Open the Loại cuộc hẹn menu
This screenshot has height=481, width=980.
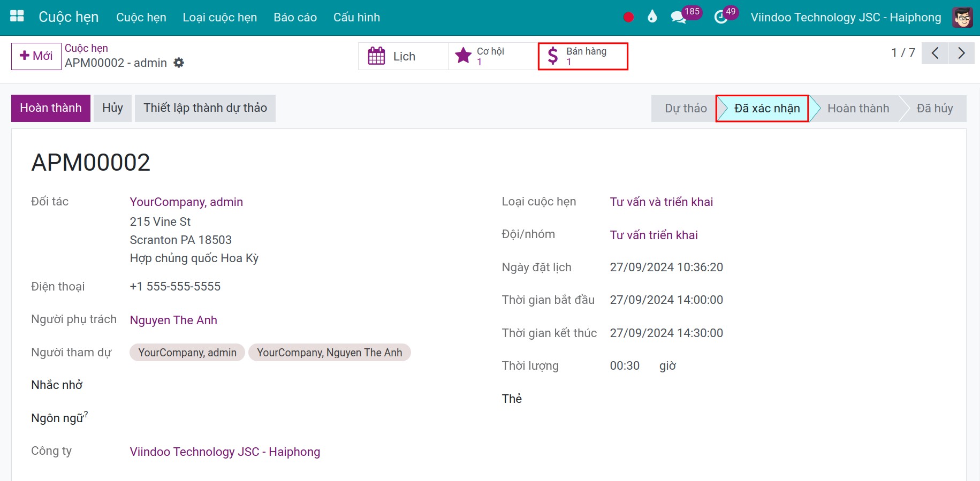coord(220,17)
